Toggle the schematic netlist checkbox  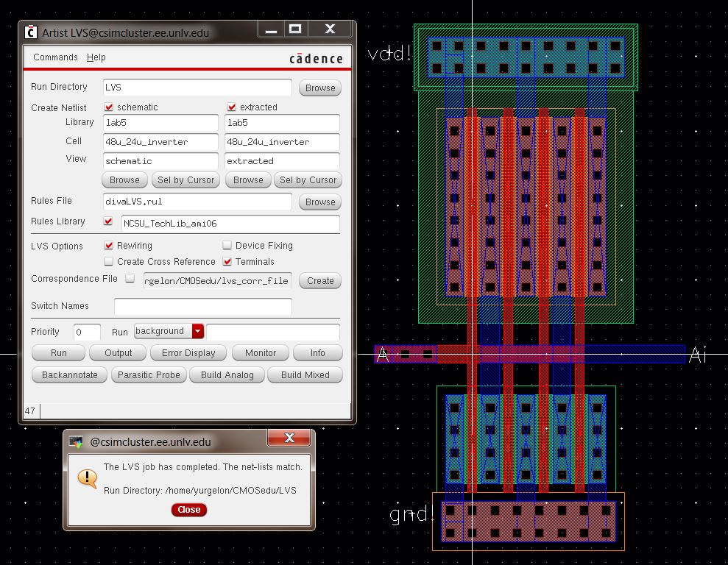tap(109, 107)
